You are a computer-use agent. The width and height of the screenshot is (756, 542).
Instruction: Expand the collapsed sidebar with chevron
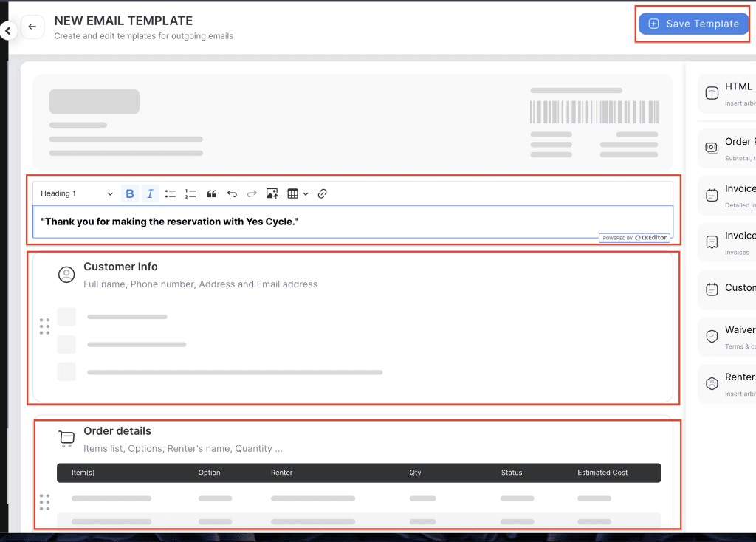click(x=7, y=31)
